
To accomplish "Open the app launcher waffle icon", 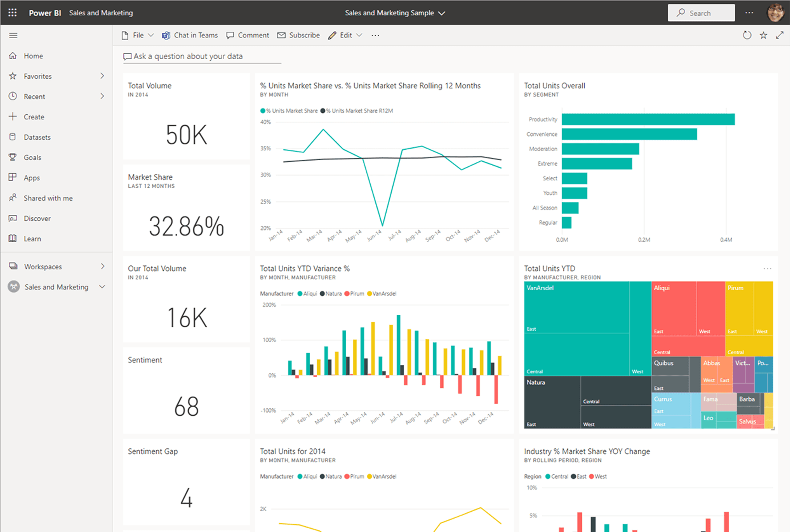I will coord(12,13).
